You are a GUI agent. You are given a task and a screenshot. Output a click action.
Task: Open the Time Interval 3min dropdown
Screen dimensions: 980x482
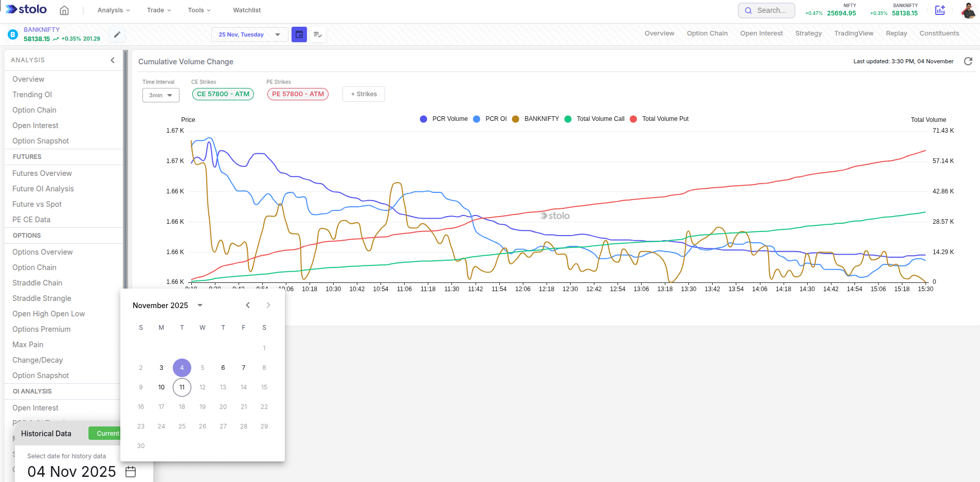click(160, 95)
